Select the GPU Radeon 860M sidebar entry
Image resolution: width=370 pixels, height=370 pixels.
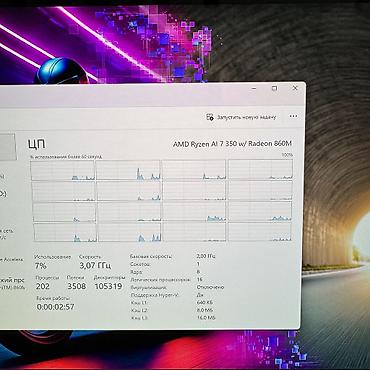[x=12, y=283]
